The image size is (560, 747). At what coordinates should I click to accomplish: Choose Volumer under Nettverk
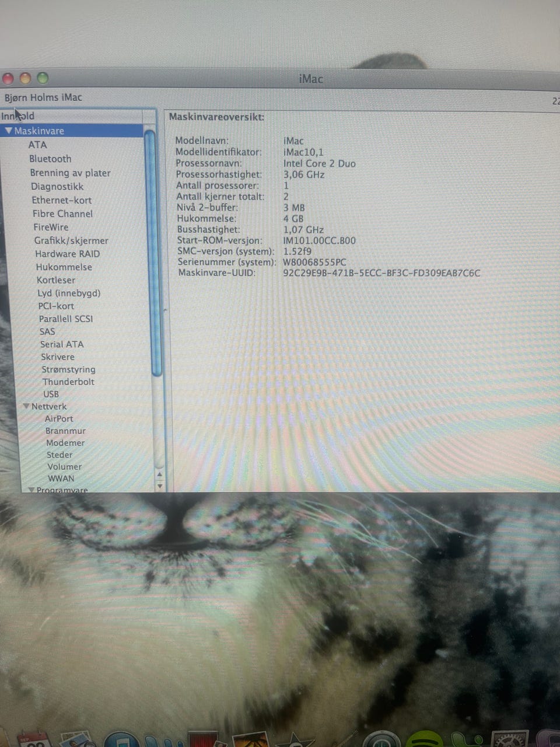click(x=64, y=467)
